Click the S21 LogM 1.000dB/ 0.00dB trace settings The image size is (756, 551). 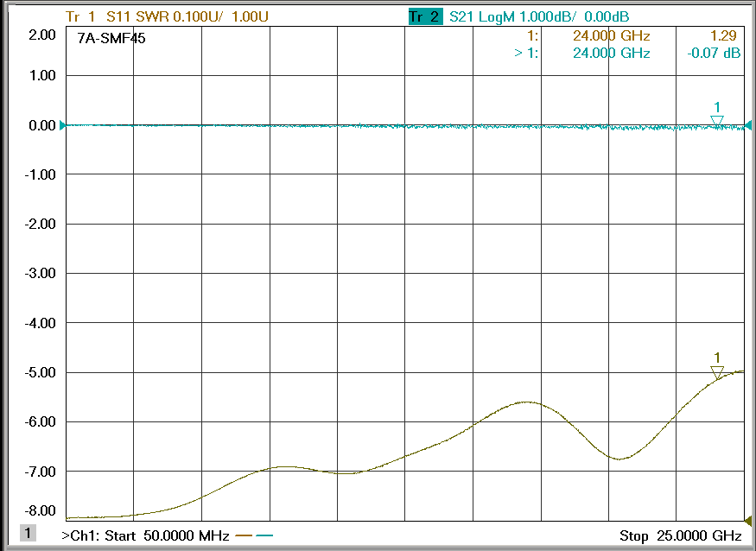coord(539,17)
